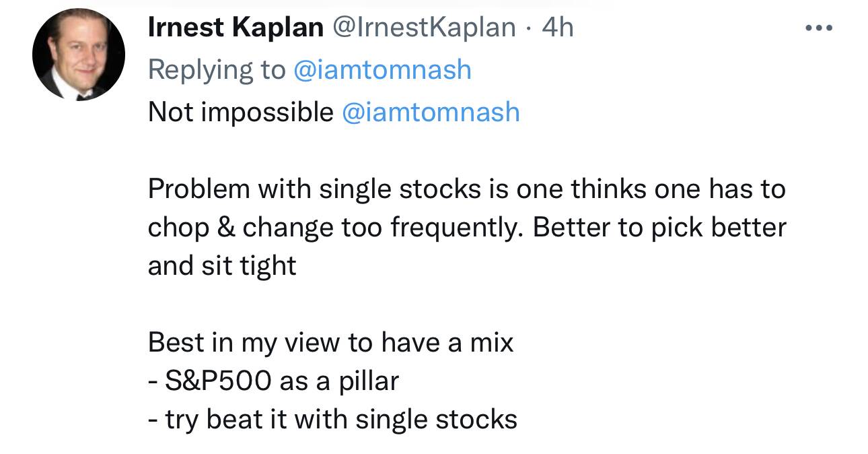Open the Irnest Kaplan display name
The width and height of the screenshot is (868, 454).
(x=235, y=28)
